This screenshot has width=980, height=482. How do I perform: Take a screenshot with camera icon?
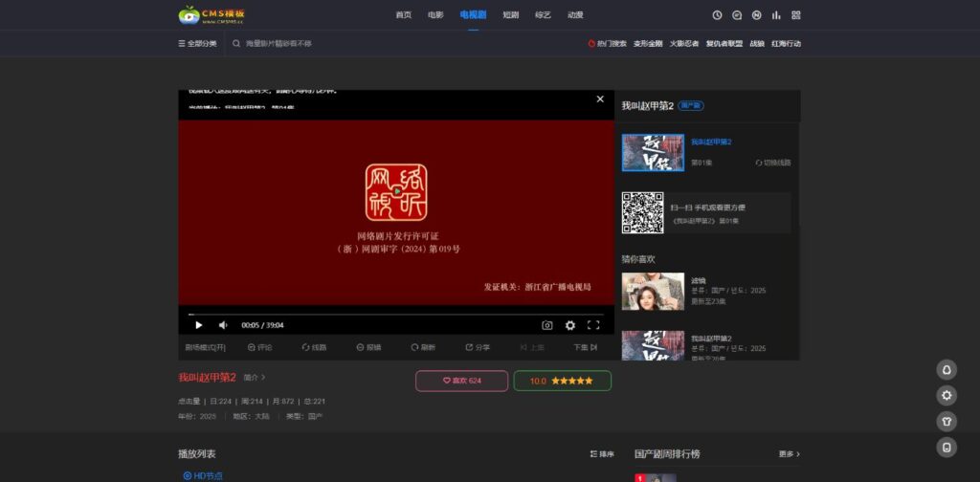(x=546, y=325)
